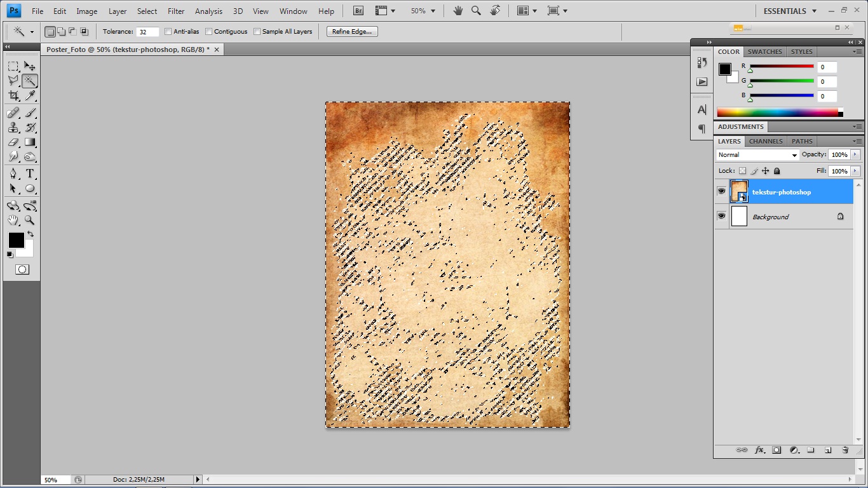Enable the Anti-alias checkbox
Viewport: 868px width, 488px height.
pos(168,32)
